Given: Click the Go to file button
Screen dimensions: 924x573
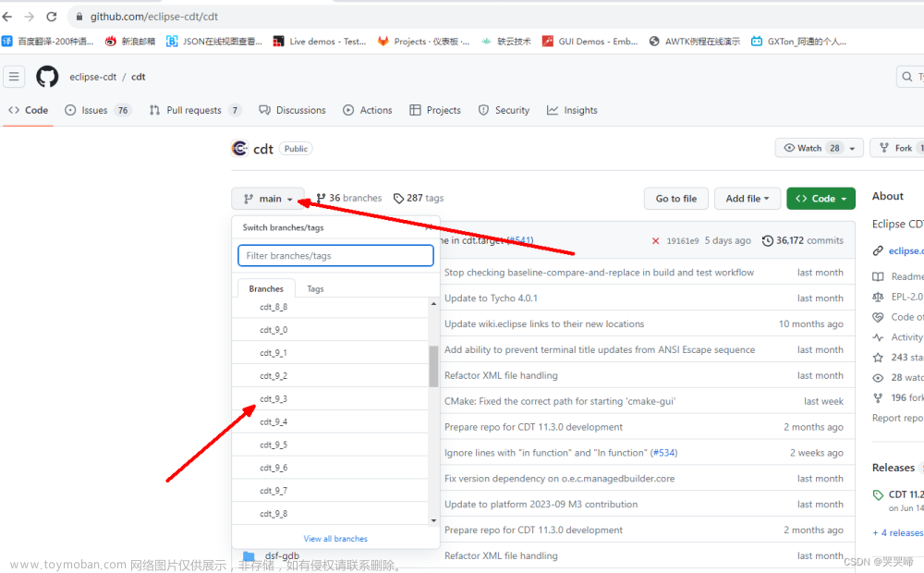Looking at the screenshot, I should coord(676,199).
